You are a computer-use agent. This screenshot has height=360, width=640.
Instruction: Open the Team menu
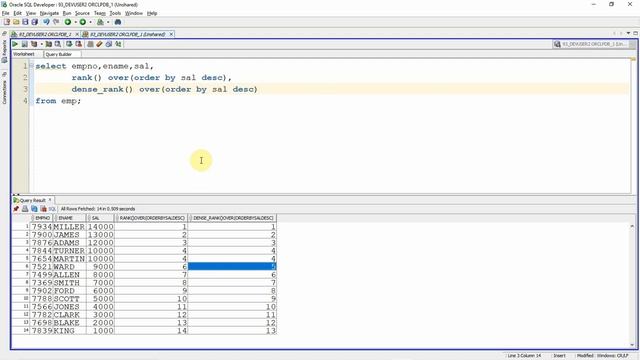coord(100,13)
